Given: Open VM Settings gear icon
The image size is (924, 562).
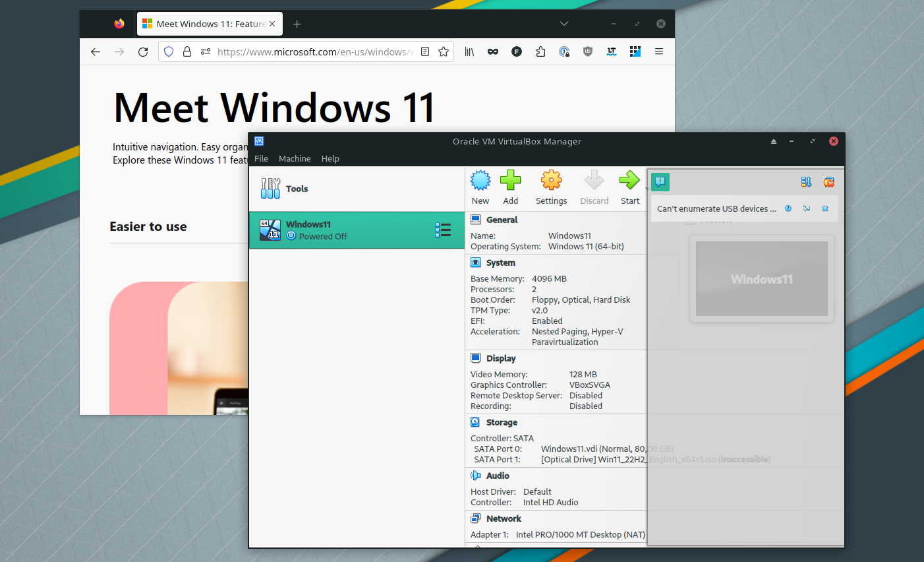Looking at the screenshot, I should point(551,180).
